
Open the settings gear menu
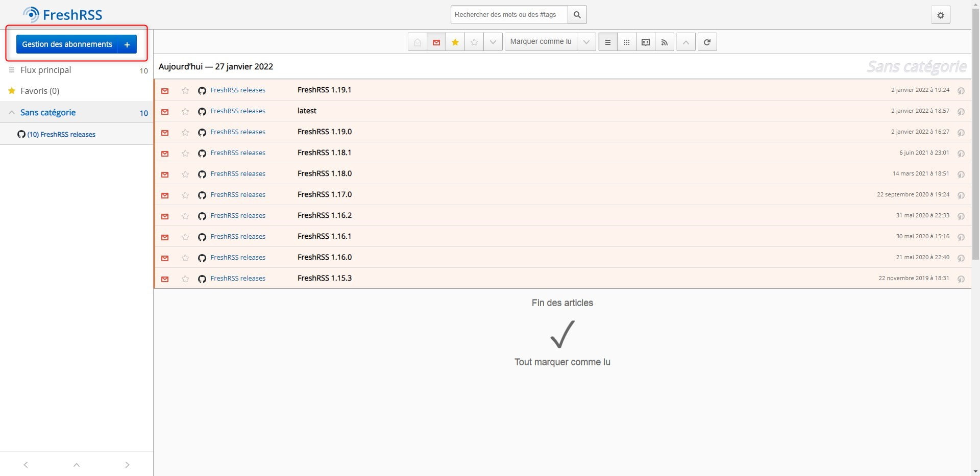[940, 15]
